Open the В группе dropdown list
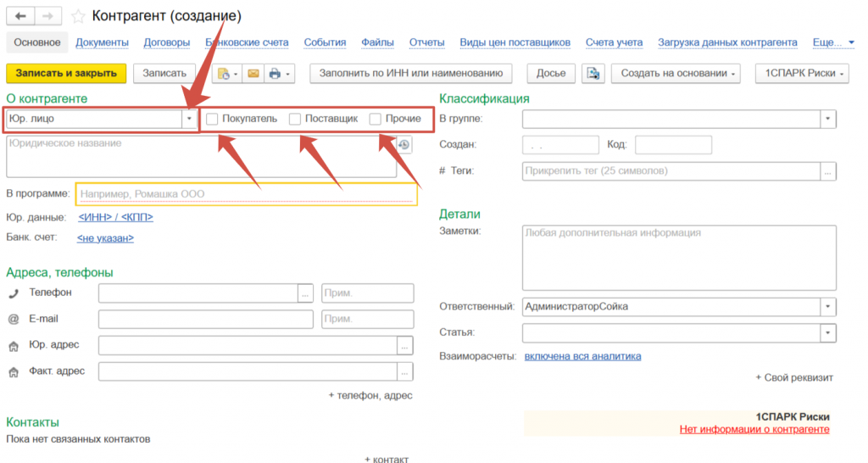868x463 pixels. tap(828, 119)
